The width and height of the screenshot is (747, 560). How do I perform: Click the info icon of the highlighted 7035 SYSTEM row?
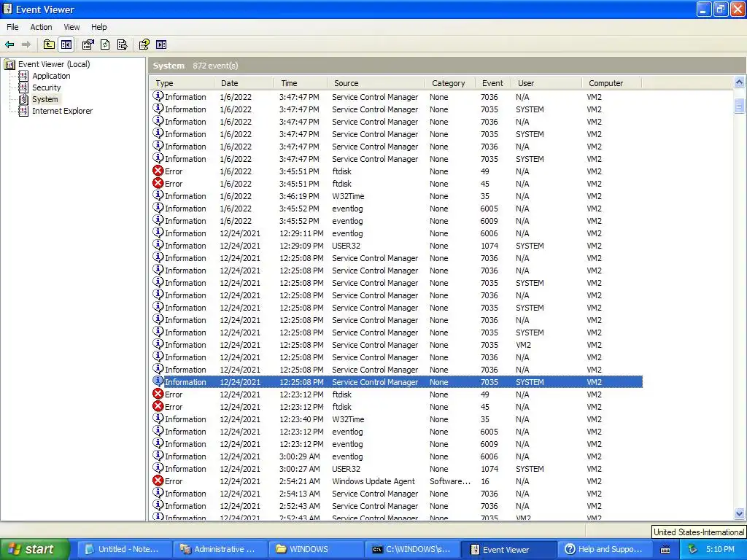tap(158, 381)
